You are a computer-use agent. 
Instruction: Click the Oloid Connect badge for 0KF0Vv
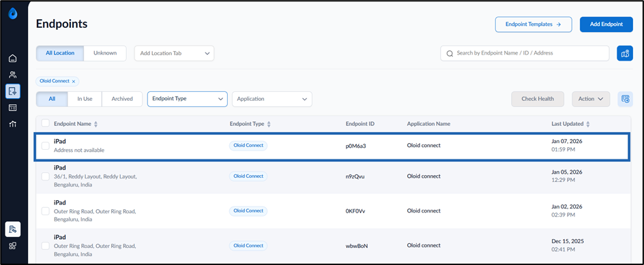248,211
